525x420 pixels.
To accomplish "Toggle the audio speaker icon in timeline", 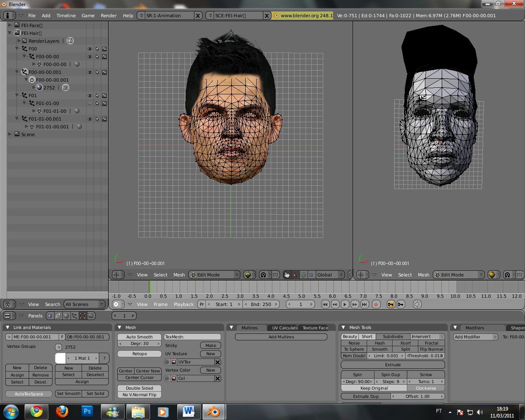I will click(417, 304).
